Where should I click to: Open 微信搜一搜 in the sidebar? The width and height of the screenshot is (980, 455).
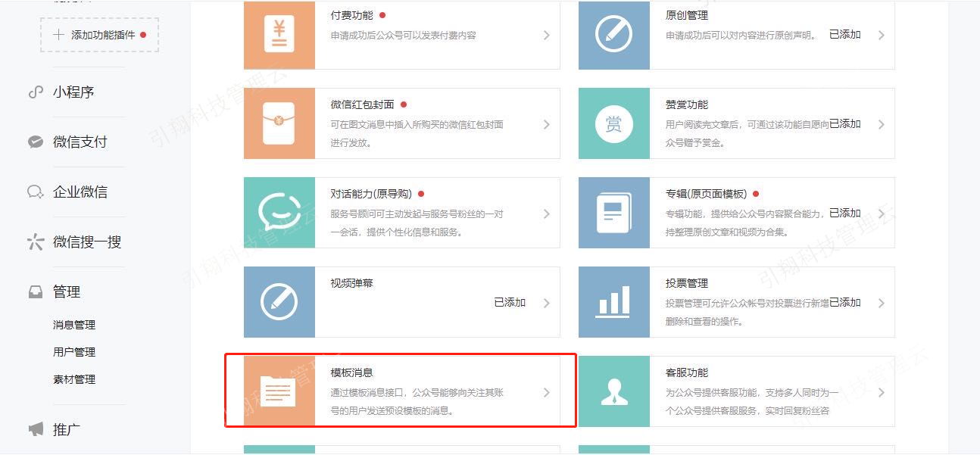coord(87,242)
